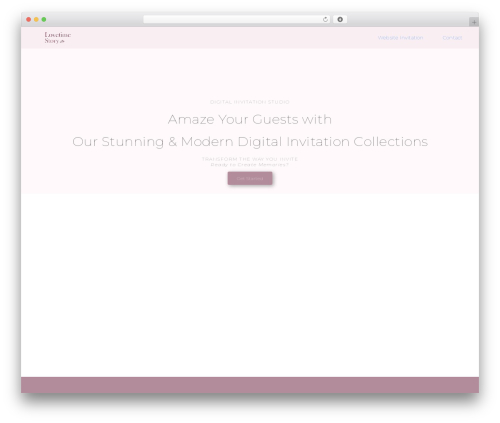Open the Contact menu link
This screenshot has width=500, height=423.
pyautogui.click(x=452, y=38)
